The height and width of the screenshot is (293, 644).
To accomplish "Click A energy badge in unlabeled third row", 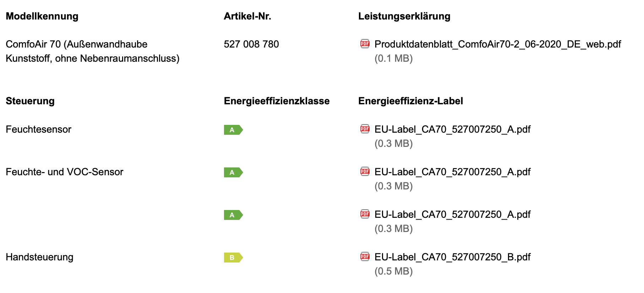I will pyautogui.click(x=233, y=215).
